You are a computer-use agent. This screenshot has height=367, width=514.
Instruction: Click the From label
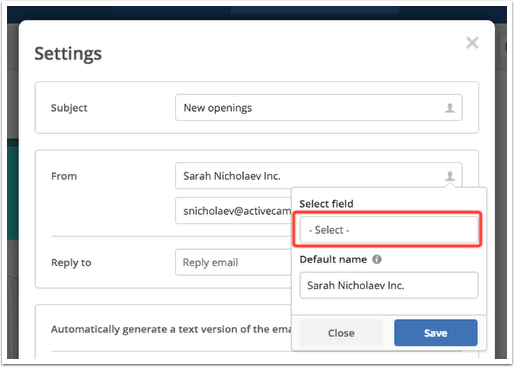point(64,176)
